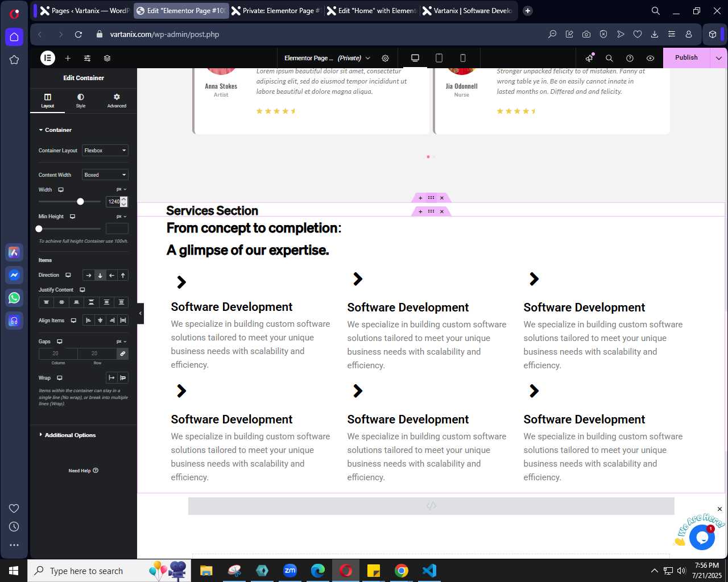The width and height of the screenshot is (728, 582).
Task: Click the Width 1240 input field
Action: pyautogui.click(x=113, y=201)
